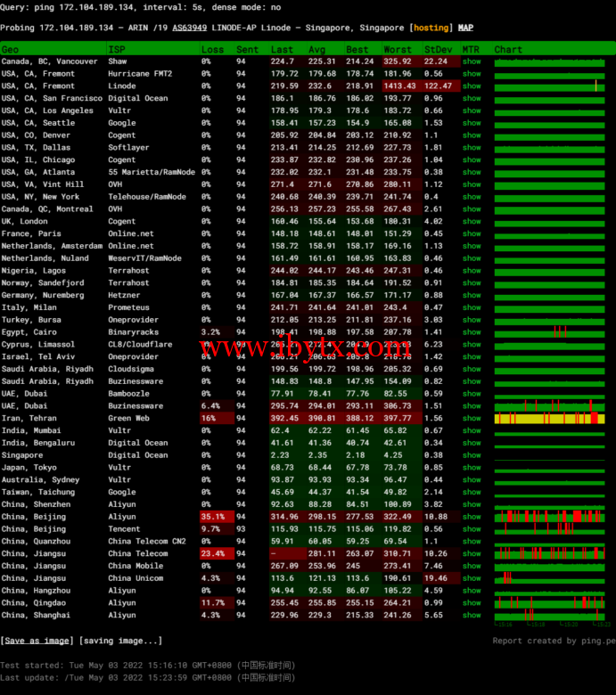616x695 pixels.
Task: Click the Geo column header
Action: click(11, 49)
